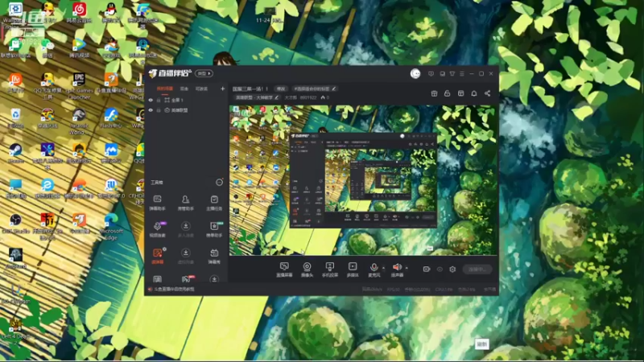Add a new source with the plus icon
Image resolution: width=644 pixels, height=362 pixels.
click(223, 88)
